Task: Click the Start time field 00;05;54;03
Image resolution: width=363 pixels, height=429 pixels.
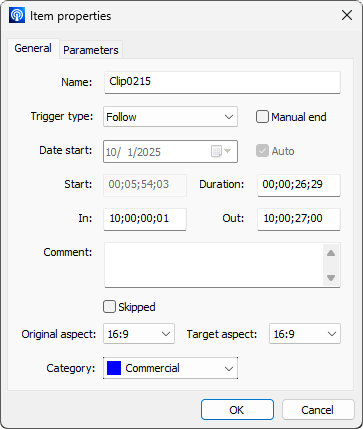Action: 145,185
